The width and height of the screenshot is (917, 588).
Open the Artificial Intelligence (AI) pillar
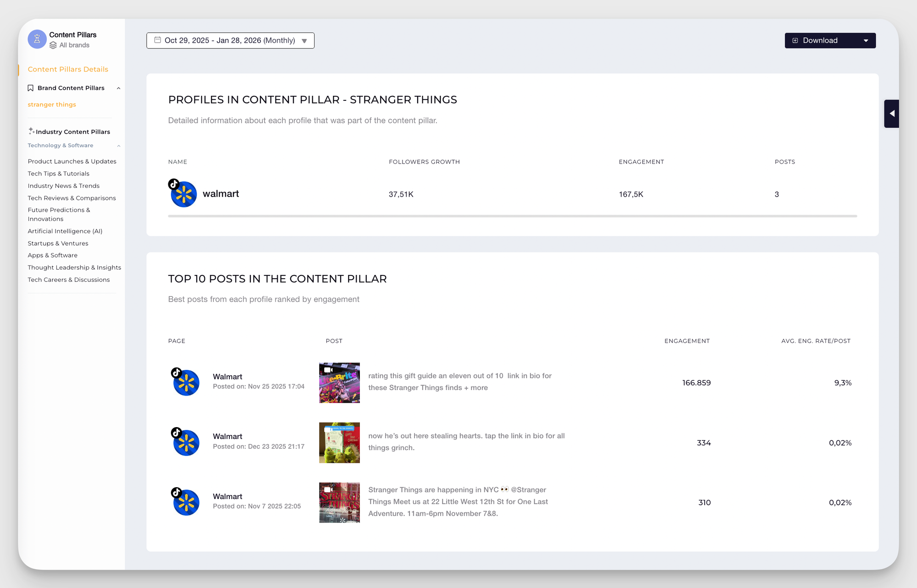[65, 231]
